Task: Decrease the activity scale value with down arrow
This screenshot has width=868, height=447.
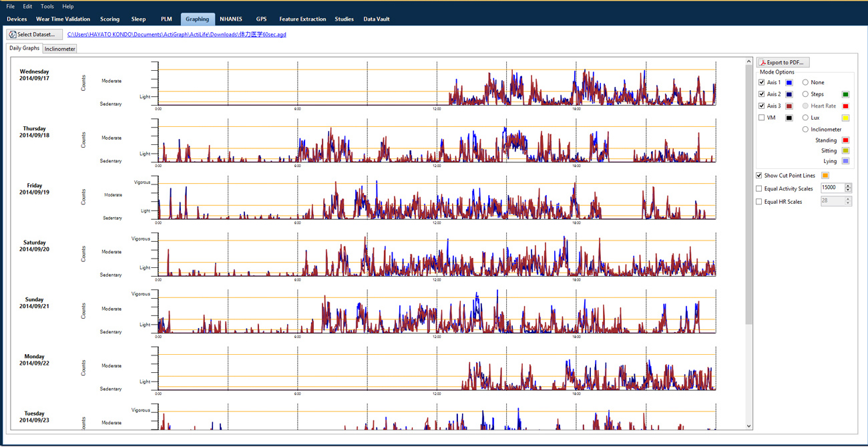Action: click(848, 191)
